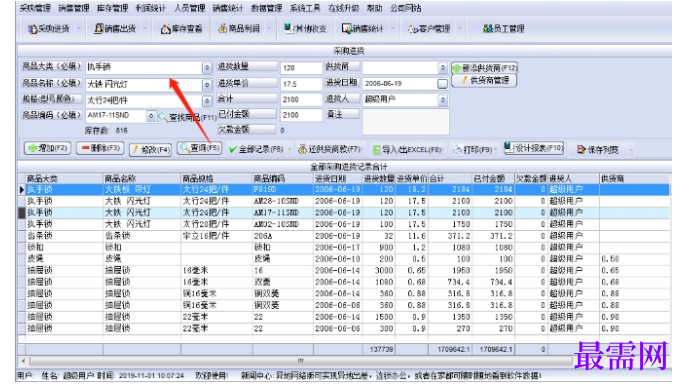Click the table's horizontal scrollbar track

coord(301,361)
